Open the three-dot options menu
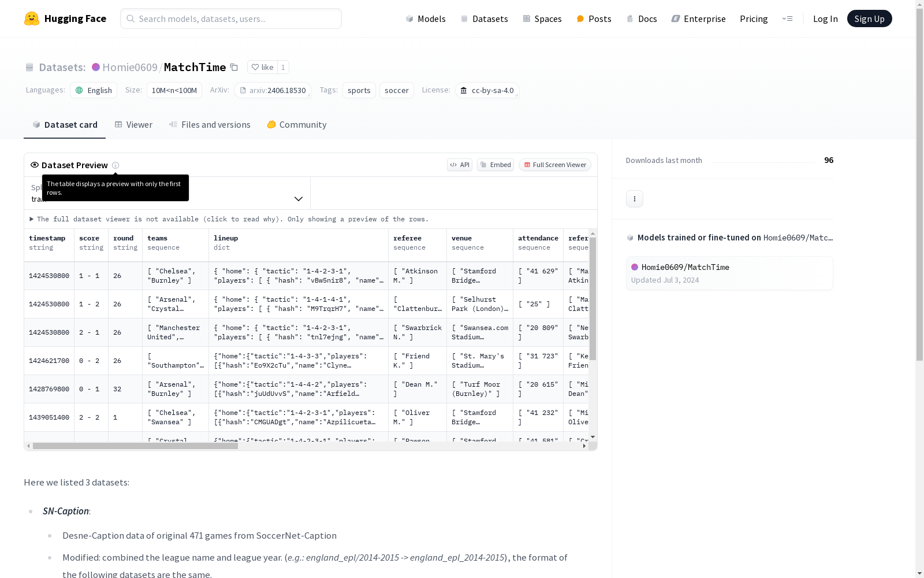 (x=635, y=199)
